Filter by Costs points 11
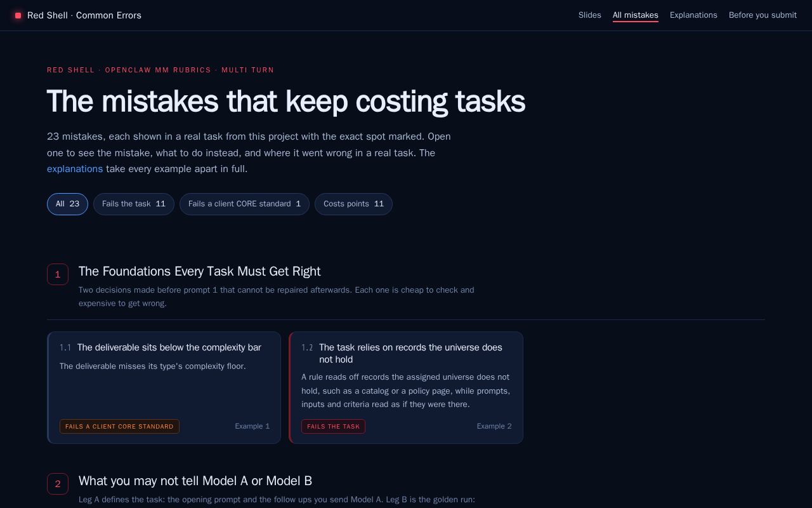The width and height of the screenshot is (812, 508). [353, 204]
